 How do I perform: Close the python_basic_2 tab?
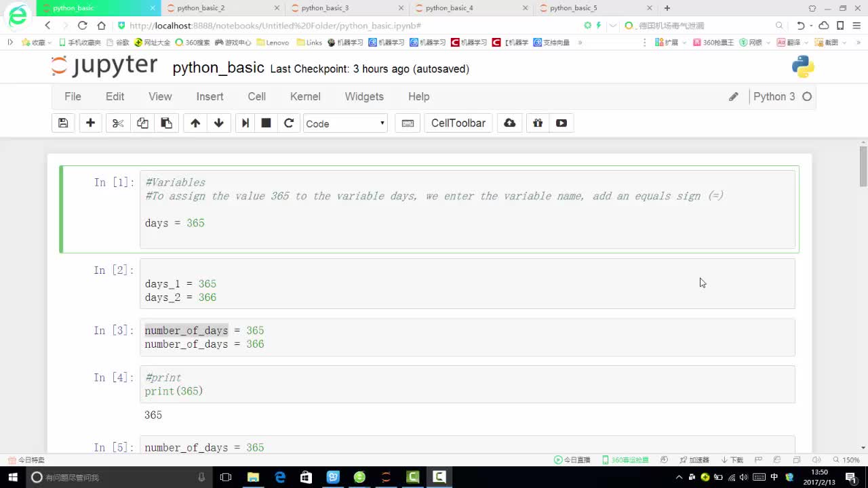click(276, 8)
